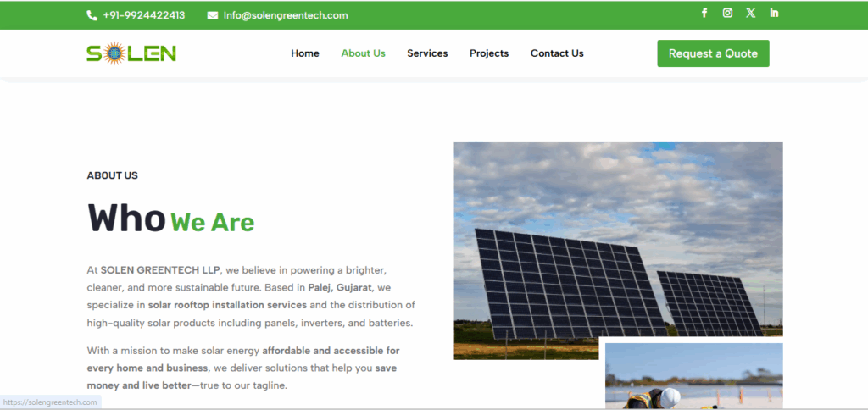This screenshot has width=868, height=410.
Task: Click the Facebook icon in top bar
Action: pos(704,13)
